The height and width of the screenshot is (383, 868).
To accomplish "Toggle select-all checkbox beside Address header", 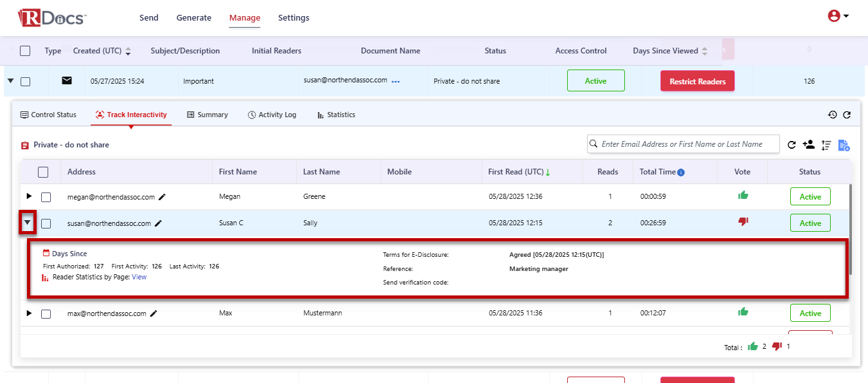I will (43, 172).
